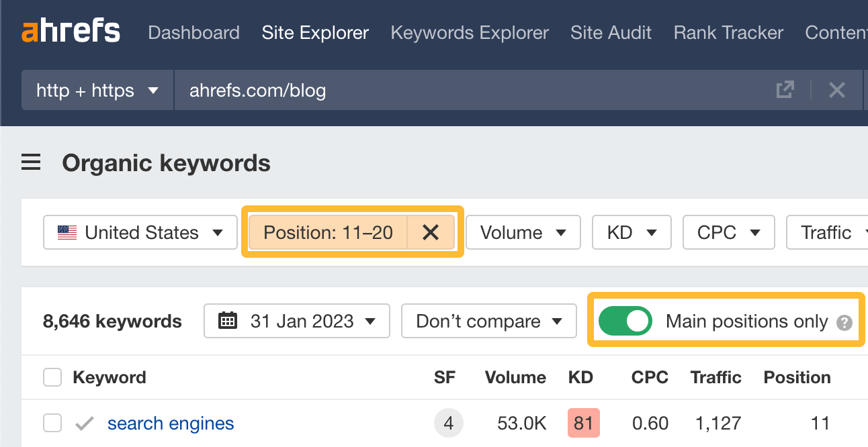Click the United States flag icon
This screenshot has width=868, height=447.
(x=67, y=232)
